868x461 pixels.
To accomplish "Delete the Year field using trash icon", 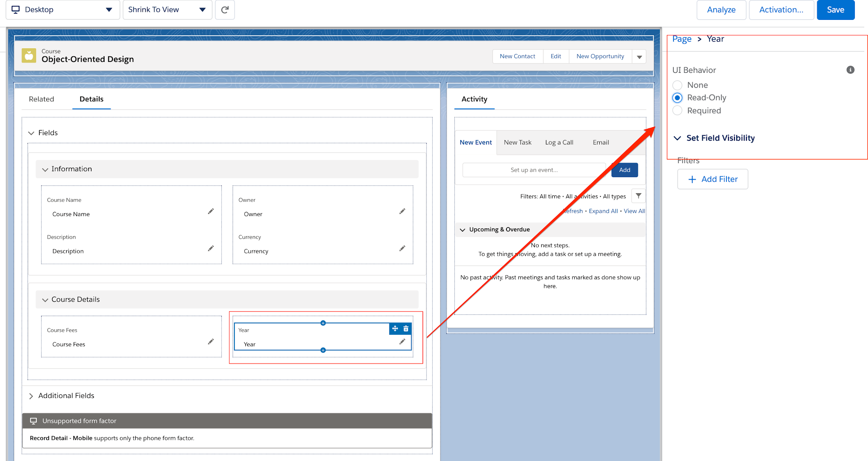I will pos(406,328).
